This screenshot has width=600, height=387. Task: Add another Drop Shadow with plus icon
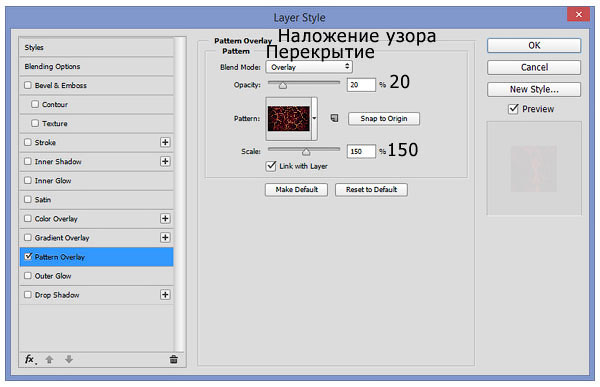point(165,295)
